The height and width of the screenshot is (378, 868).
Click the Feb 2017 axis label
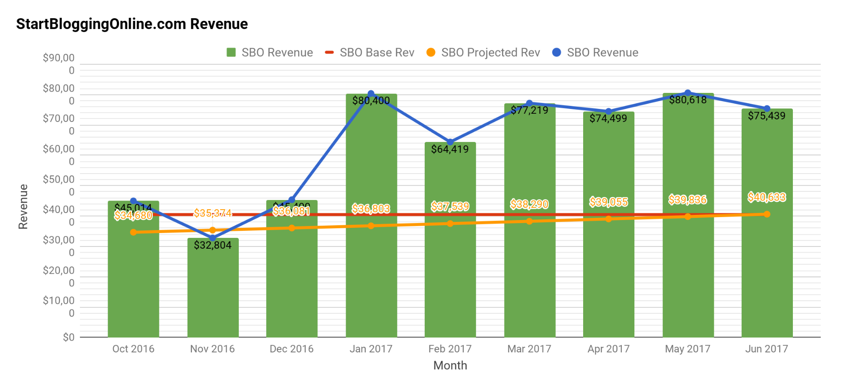tap(450, 349)
